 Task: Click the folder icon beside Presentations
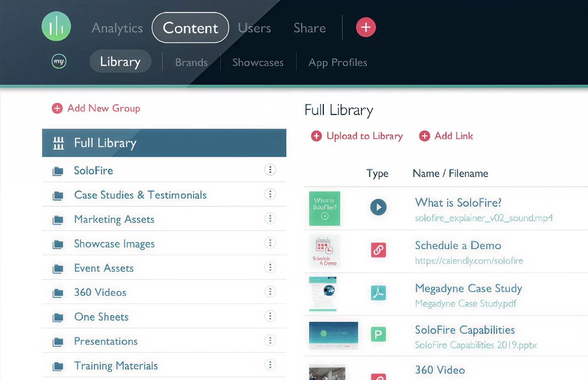point(58,342)
